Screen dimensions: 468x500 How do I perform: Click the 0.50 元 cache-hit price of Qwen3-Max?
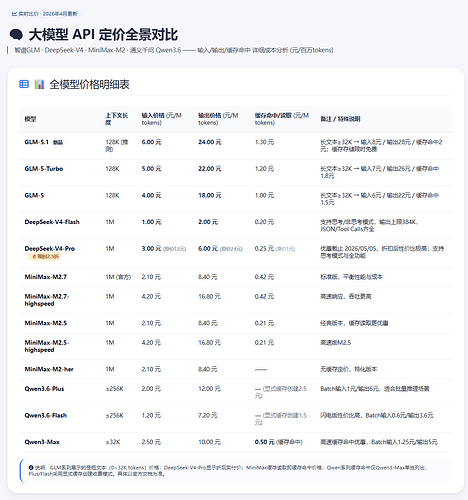point(265,442)
